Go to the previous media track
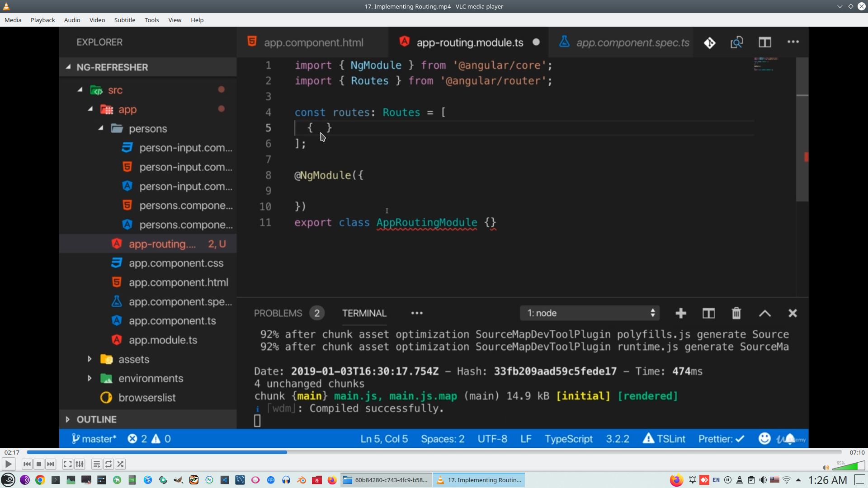The image size is (868, 488). pyautogui.click(x=27, y=464)
